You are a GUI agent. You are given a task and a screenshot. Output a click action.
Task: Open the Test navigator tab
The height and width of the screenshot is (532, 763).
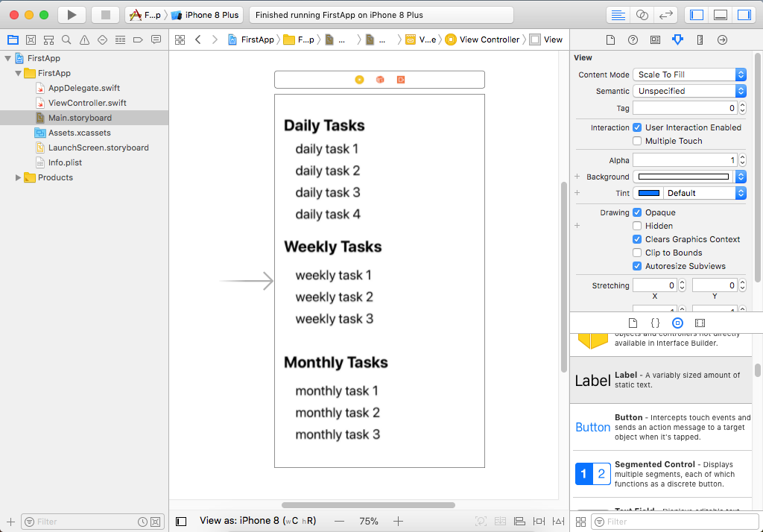coord(102,40)
